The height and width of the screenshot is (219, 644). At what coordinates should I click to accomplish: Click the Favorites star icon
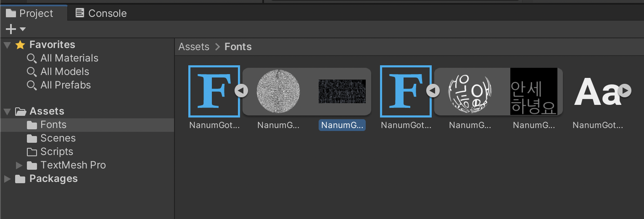coord(20,45)
